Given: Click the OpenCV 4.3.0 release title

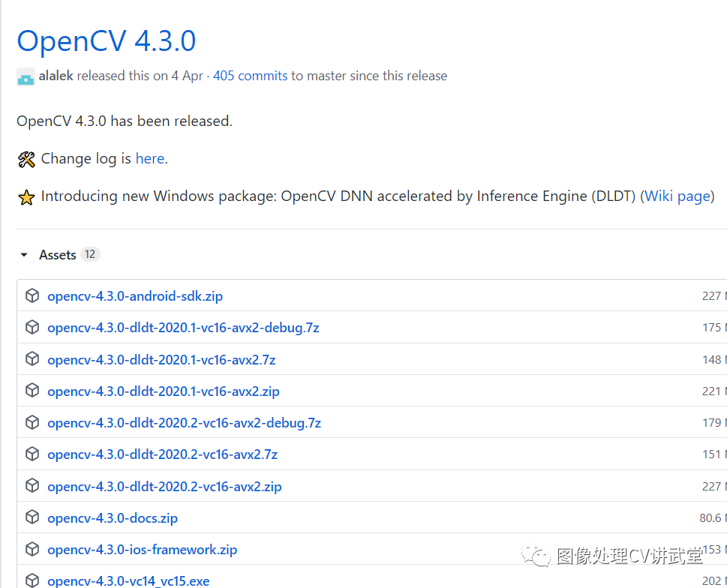Looking at the screenshot, I should coord(106,41).
